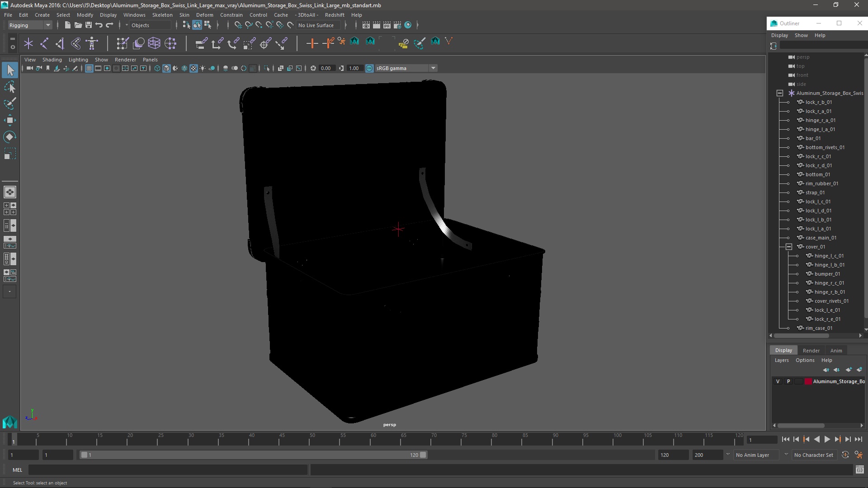Screen dimensions: 868x488
Task: Activate the Paint Selection tool
Action: [10, 103]
